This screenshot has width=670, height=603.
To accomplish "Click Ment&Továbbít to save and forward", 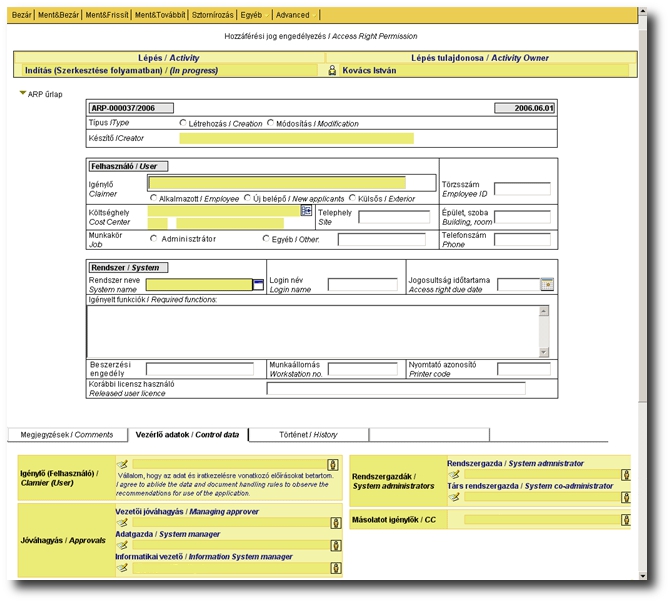I will [160, 15].
